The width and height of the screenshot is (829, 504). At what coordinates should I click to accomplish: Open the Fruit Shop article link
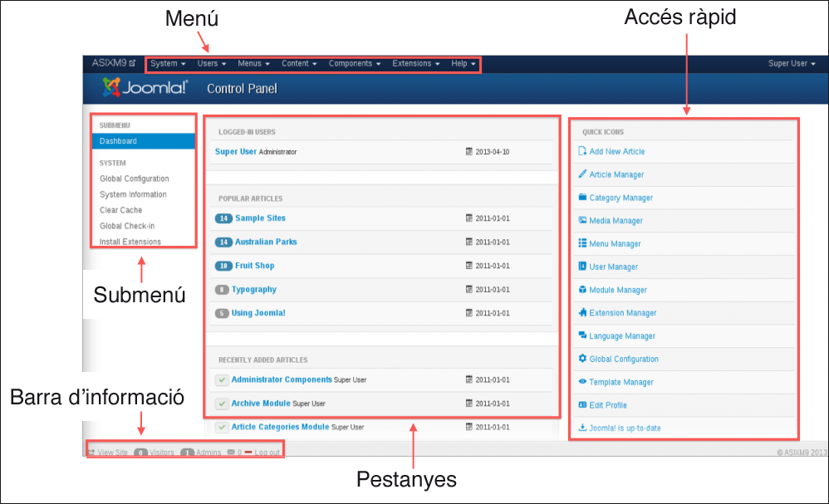[x=255, y=265]
